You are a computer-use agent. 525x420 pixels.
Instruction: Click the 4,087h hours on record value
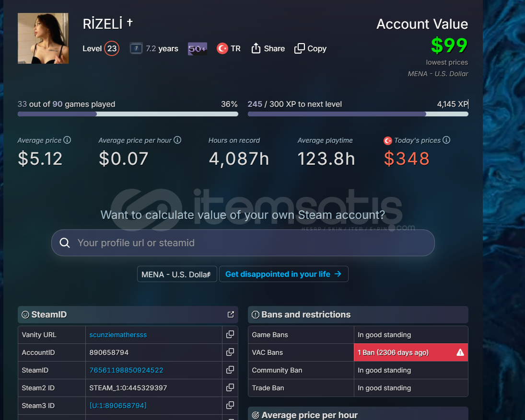[239, 159]
